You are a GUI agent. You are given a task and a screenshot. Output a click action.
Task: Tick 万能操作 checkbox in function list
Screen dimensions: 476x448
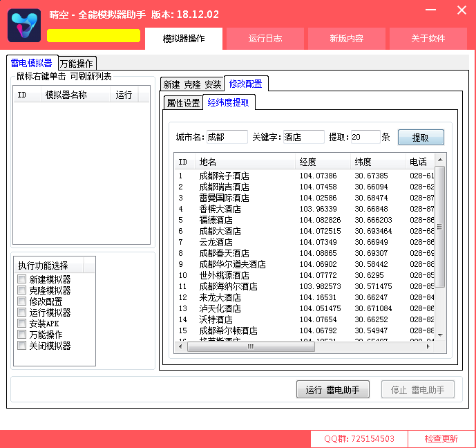pos(22,335)
